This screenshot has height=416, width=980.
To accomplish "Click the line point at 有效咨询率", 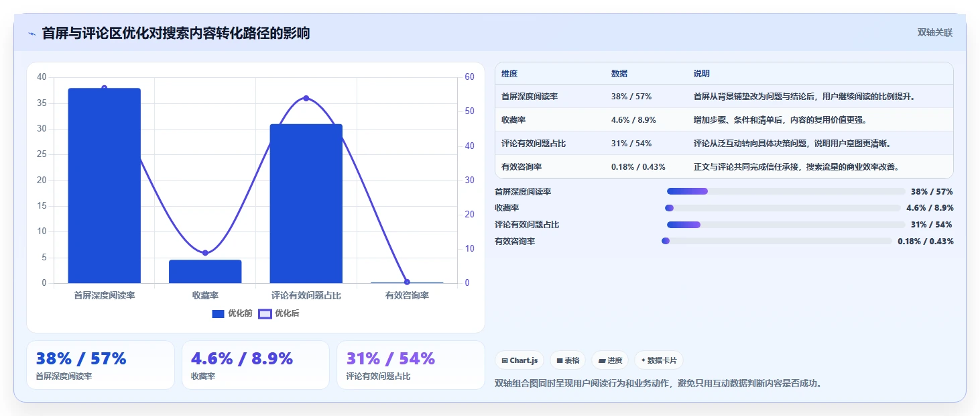I will [x=407, y=282].
